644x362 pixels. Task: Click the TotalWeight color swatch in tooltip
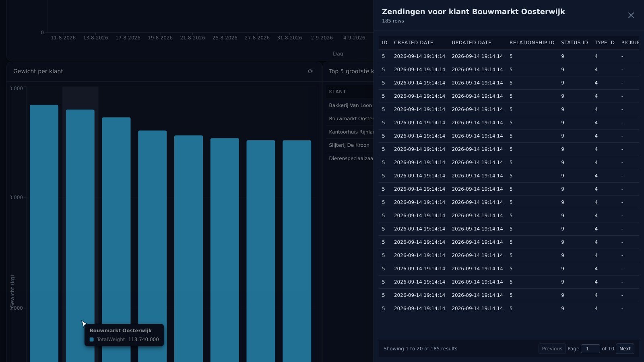tap(92, 339)
